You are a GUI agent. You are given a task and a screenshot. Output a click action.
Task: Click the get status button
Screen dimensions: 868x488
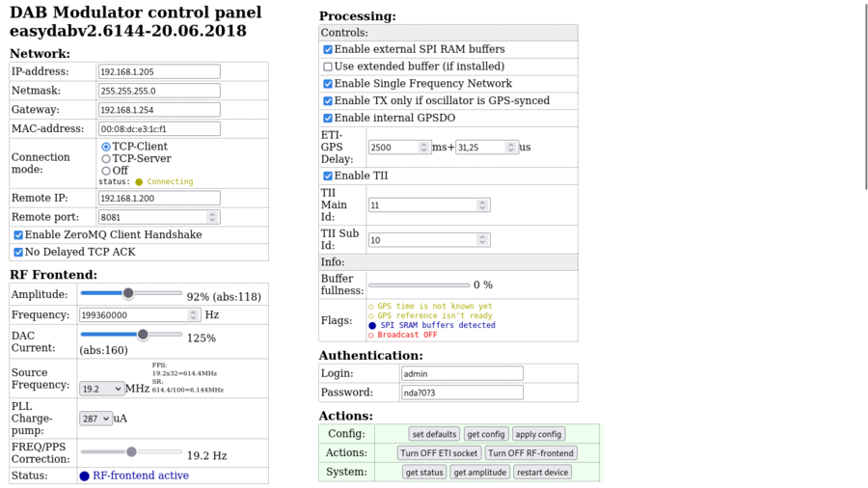click(424, 473)
